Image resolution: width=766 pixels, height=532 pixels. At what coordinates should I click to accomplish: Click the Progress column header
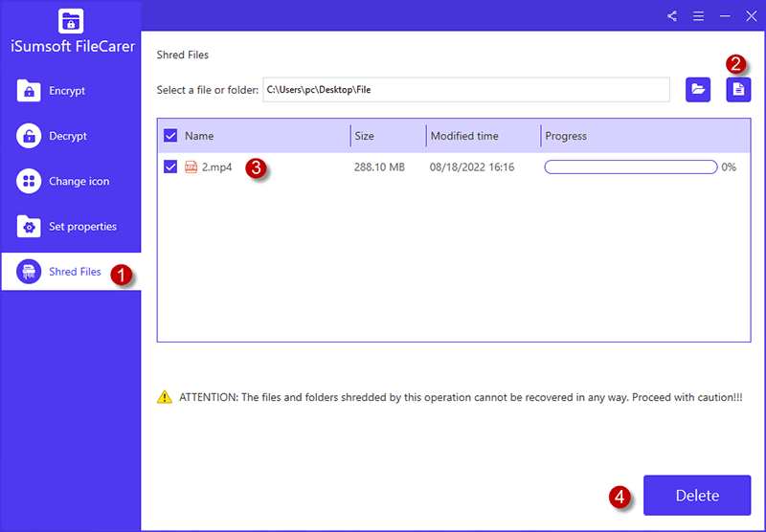[566, 136]
